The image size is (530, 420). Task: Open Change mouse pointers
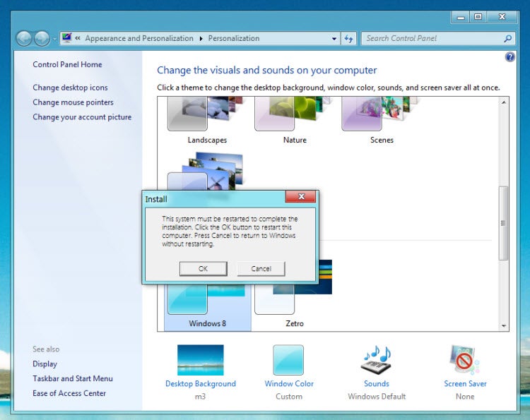73,102
